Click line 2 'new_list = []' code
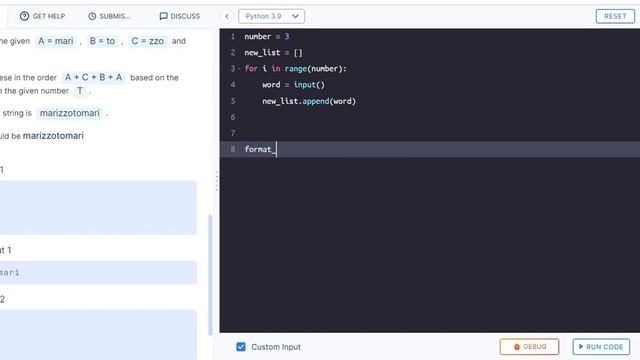 click(273, 53)
